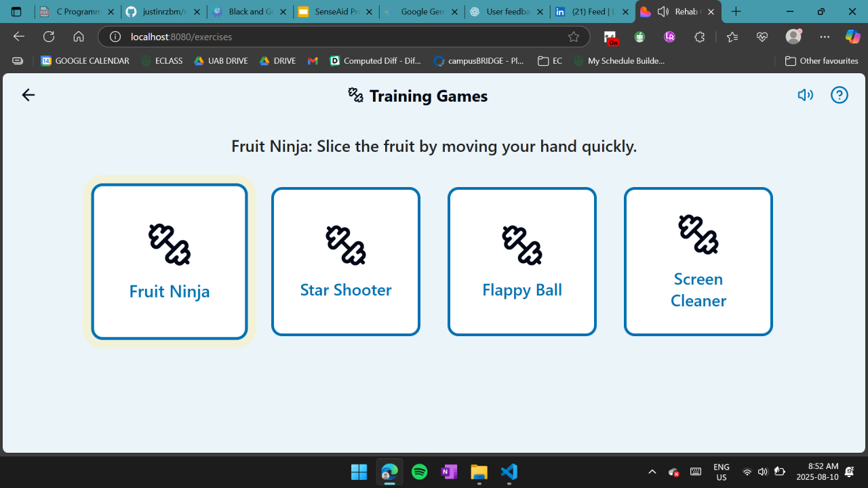Start the Flappy Ball game card
Image resolution: width=868 pixels, height=488 pixels.
522,262
